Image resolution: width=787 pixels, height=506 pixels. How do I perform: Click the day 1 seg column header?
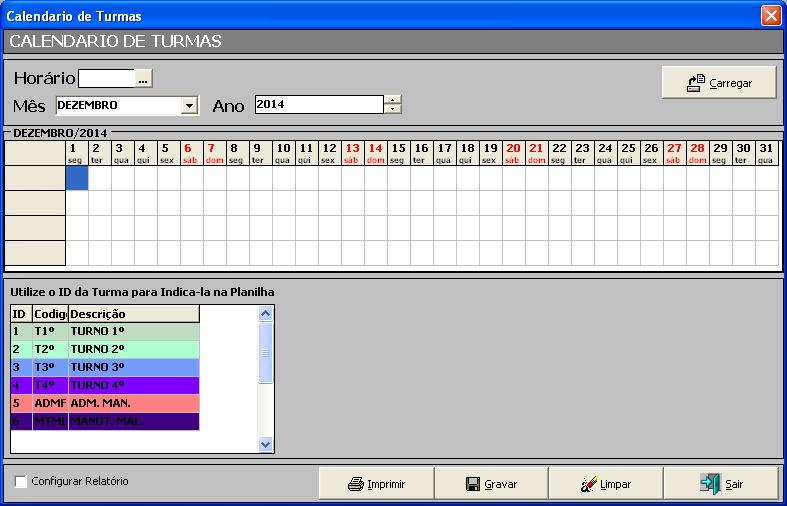pos(76,152)
